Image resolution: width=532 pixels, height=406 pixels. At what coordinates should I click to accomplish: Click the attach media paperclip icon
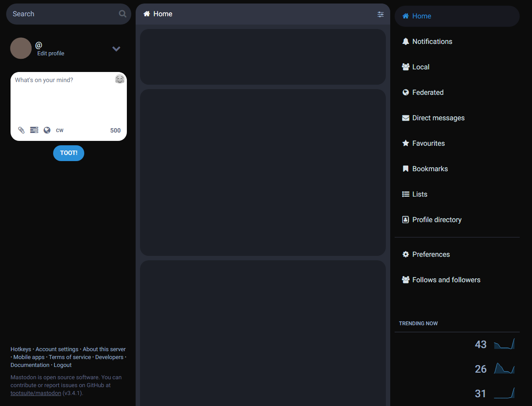(21, 130)
